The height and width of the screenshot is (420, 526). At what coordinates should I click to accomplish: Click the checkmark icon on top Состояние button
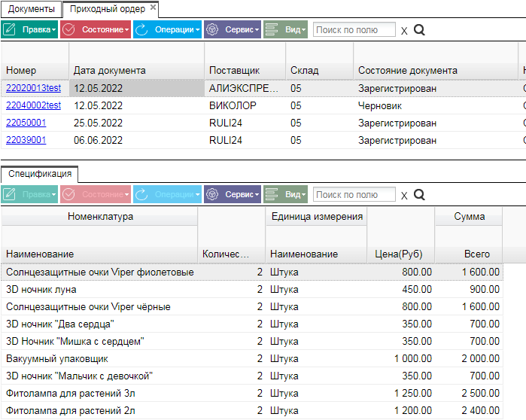68,29
